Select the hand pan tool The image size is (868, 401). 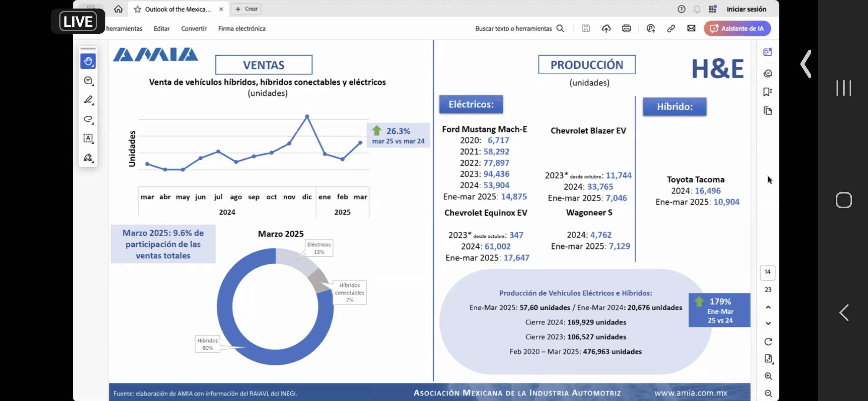point(88,61)
